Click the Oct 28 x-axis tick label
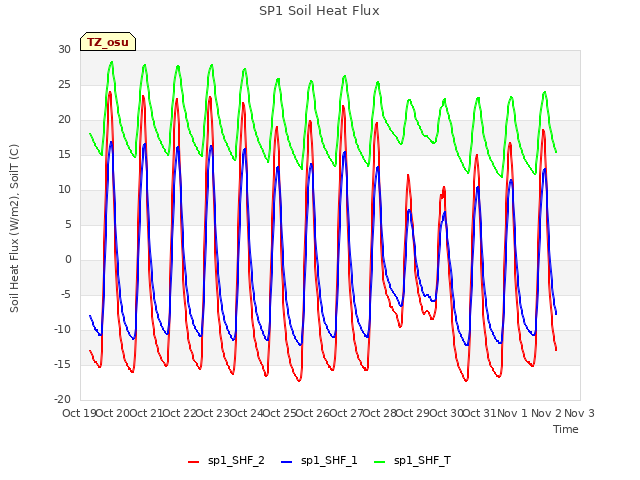 (x=380, y=413)
